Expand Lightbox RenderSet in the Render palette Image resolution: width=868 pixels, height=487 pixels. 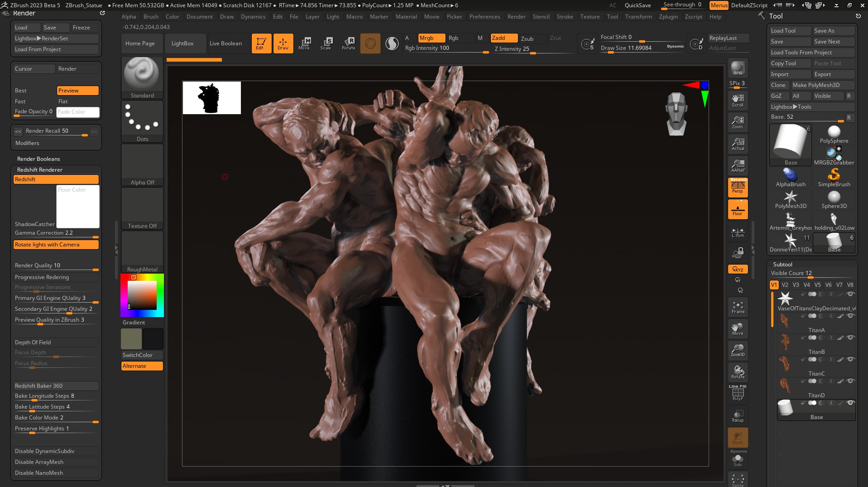(55, 38)
